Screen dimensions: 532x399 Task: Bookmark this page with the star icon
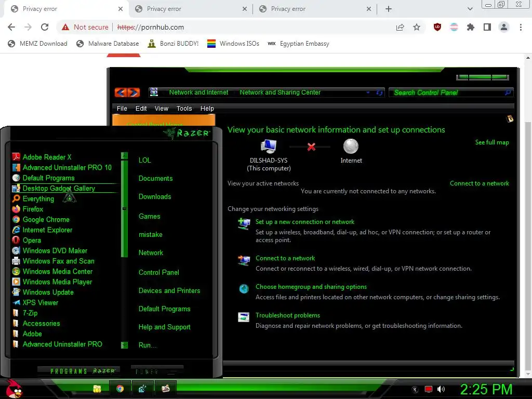click(417, 27)
